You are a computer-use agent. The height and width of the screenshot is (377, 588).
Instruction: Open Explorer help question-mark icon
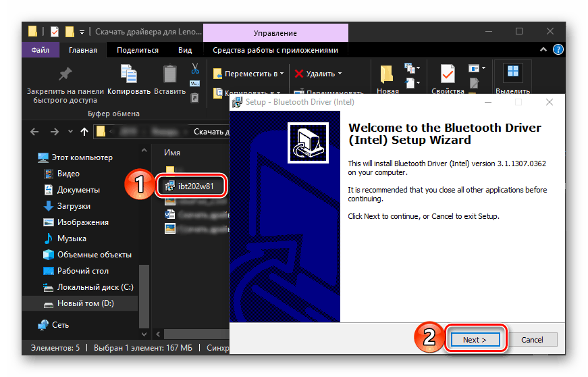[x=558, y=49]
